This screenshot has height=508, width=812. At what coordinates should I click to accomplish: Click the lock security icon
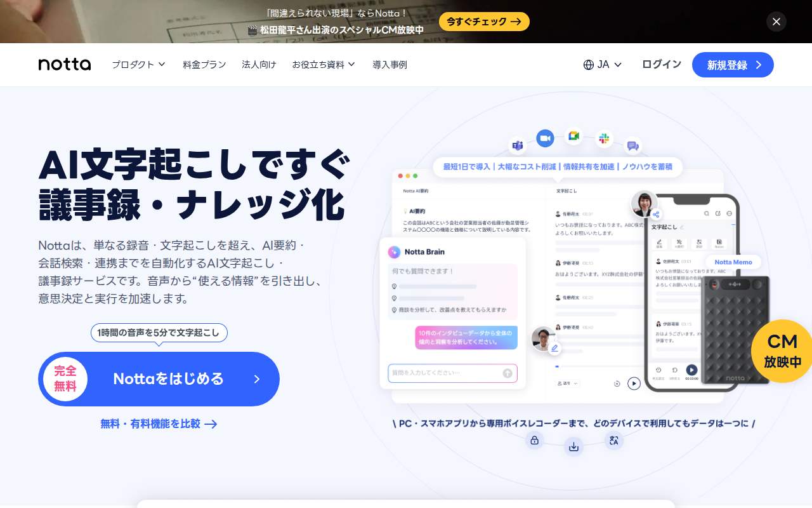[x=534, y=440]
